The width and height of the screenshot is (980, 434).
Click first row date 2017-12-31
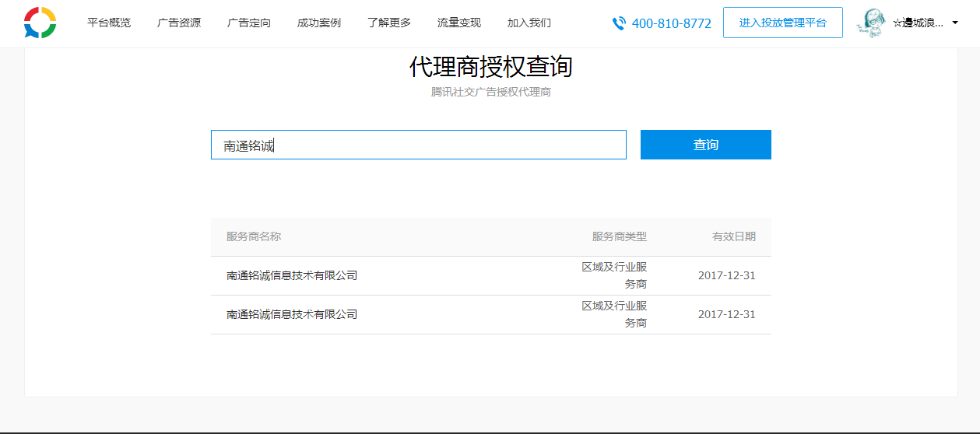click(727, 275)
